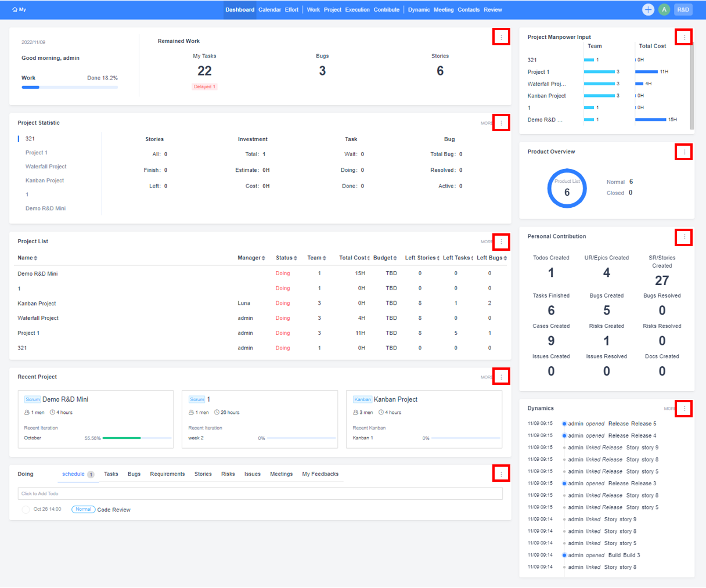Click the Add Todo input field
Viewport: 706px width, 588px height.
[x=260, y=493]
